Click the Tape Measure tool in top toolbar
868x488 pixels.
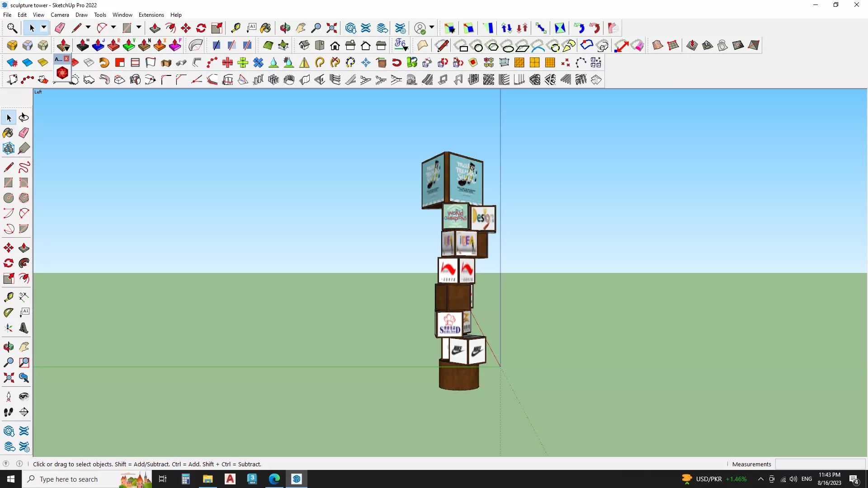(x=236, y=28)
